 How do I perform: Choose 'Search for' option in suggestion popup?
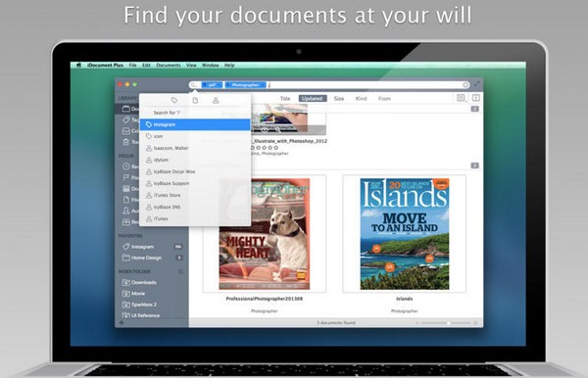pyautogui.click(x=195, y=113)
